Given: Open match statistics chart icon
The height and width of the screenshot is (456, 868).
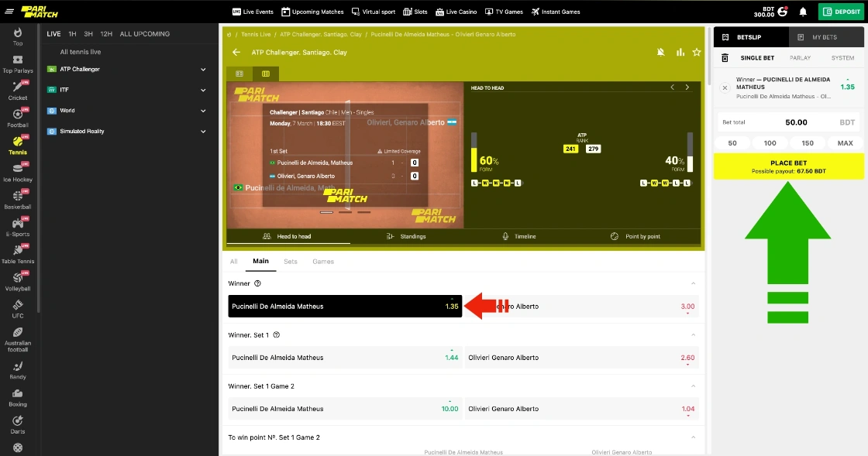Looking at the screenshot, I should point(680,52).
